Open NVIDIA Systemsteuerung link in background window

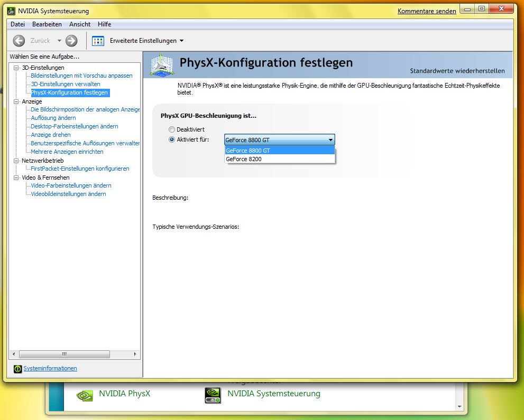click(274, 393)
